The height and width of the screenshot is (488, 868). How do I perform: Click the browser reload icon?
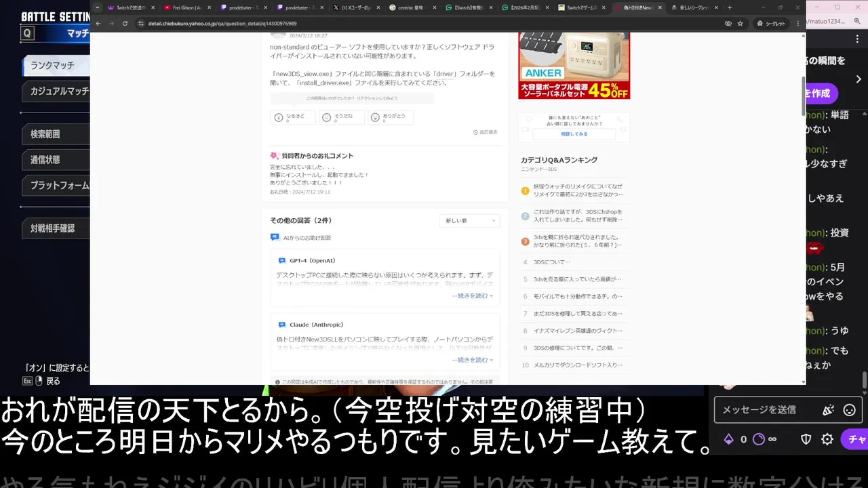[x=124, y=23]
